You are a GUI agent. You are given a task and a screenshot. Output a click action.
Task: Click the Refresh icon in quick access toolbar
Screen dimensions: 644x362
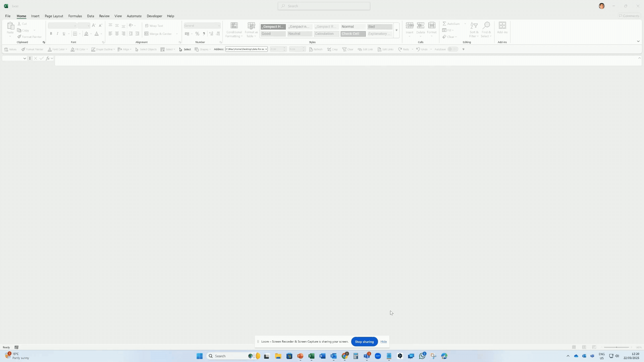(311, 49)
